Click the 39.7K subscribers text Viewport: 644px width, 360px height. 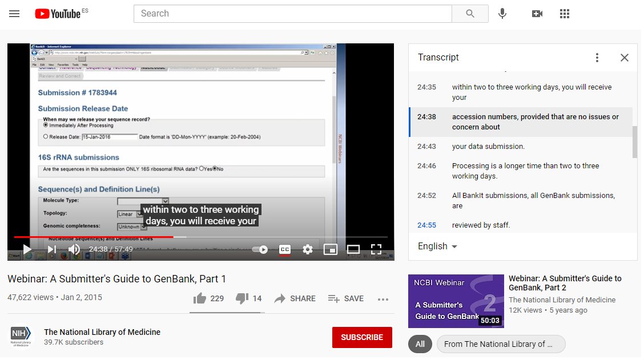74,342
